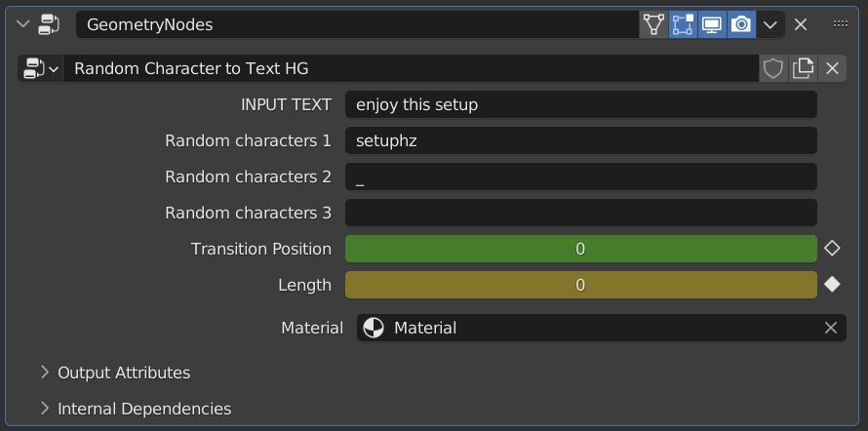Clear the Material slot with the X

(x=830, y=328)
